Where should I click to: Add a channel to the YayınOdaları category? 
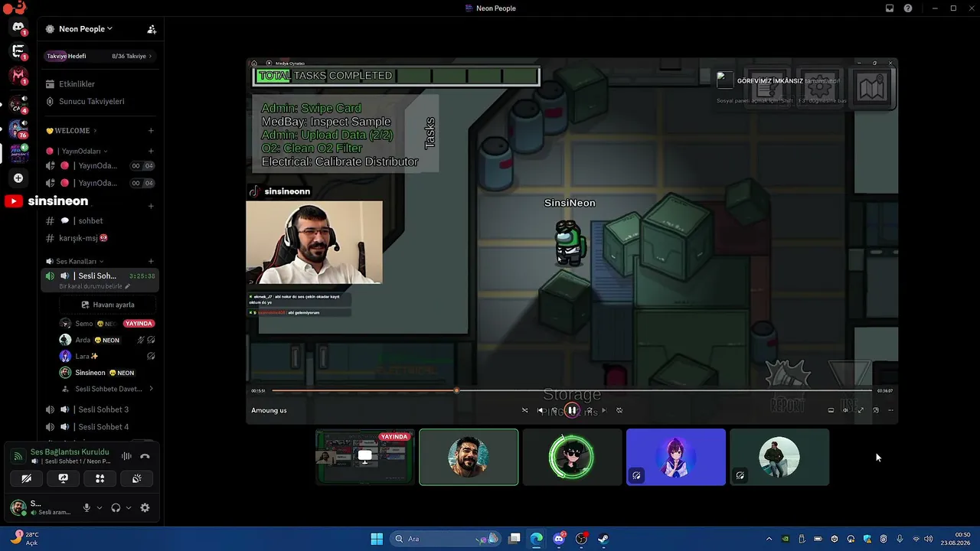click(151, 151)
